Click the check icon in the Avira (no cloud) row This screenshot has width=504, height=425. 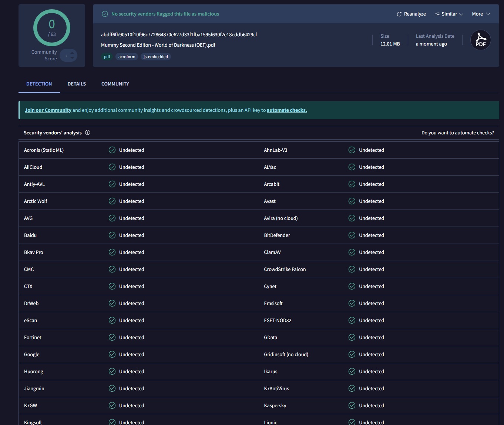[352, 218]
